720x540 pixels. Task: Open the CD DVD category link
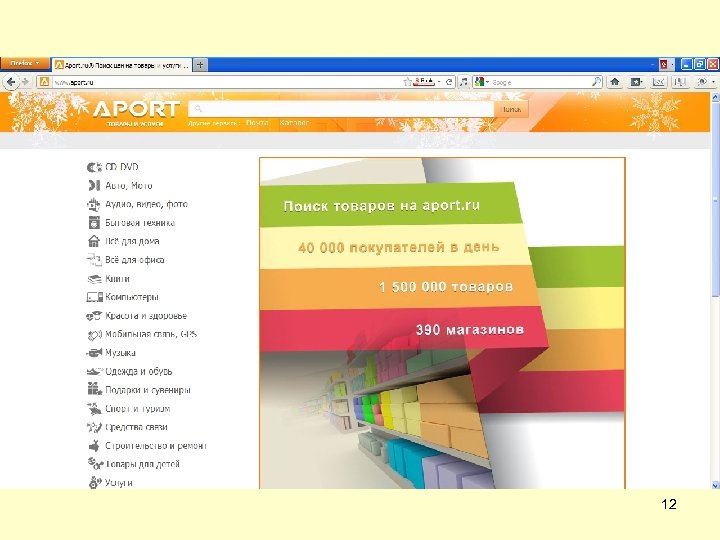coord(122,167)
